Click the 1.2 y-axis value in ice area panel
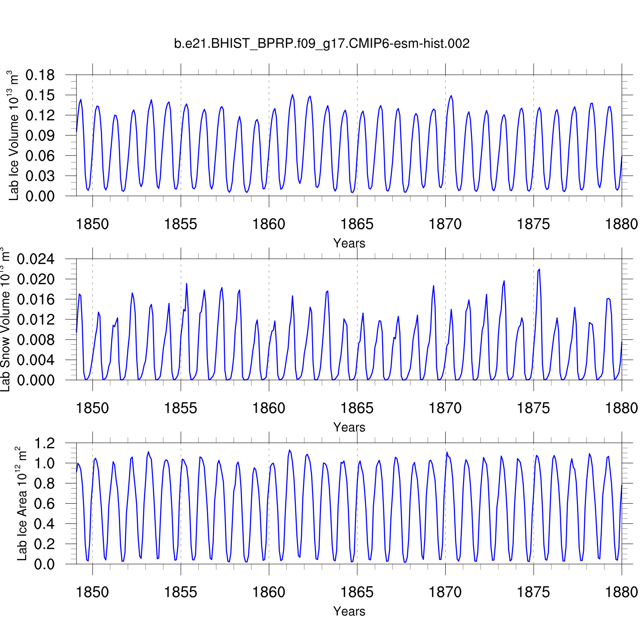This screenshot has height=644, width=644. (45, 443)
